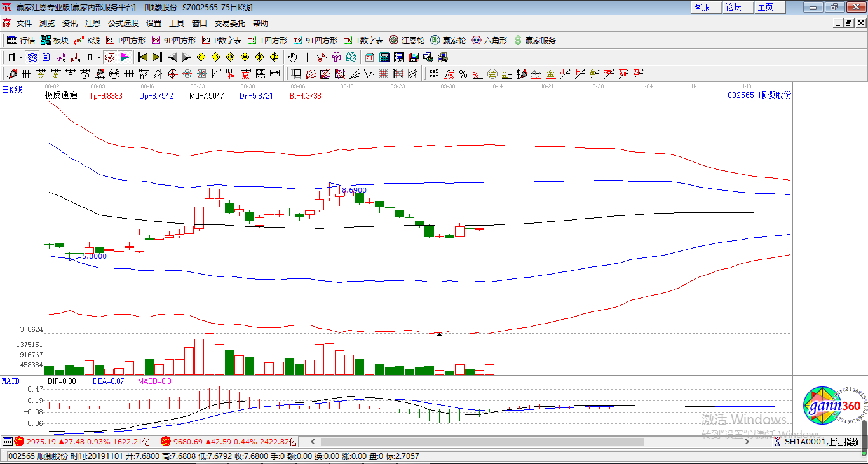Screen dimensions: 868x464
Task: Click the yellow diamond right-arrow icon
Action: pyautogui.click(x=215, y=57)
